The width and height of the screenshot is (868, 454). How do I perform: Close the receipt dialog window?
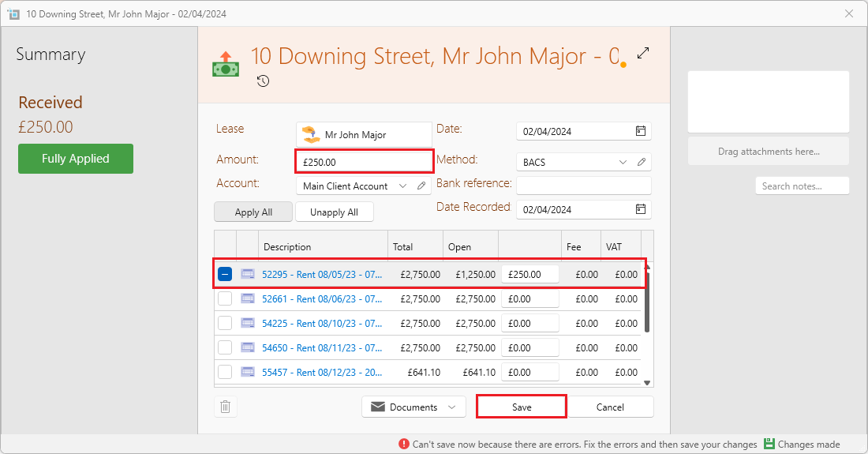click(x=848, y=14)
